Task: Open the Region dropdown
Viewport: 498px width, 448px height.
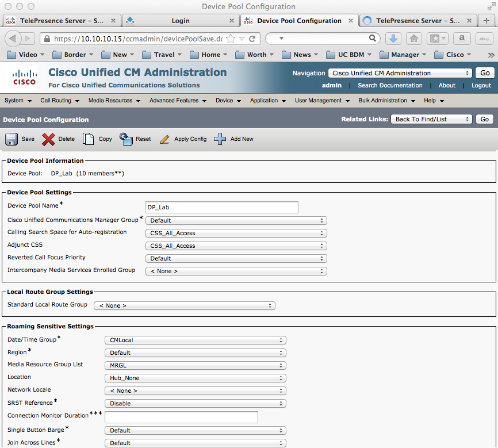Action: coord(196,353)
